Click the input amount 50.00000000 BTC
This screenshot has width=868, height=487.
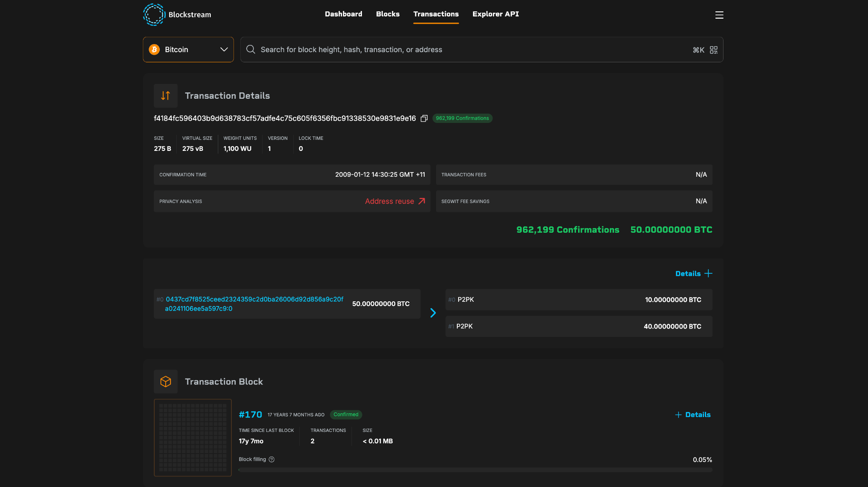coord(381,304)
